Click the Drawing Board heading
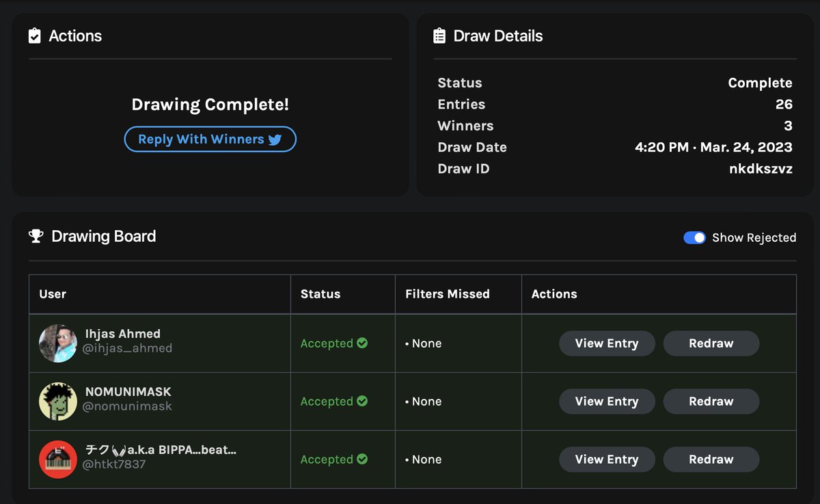Image resolution: width=820 pixels, height=504 pixels. click(x=104, y=236)
